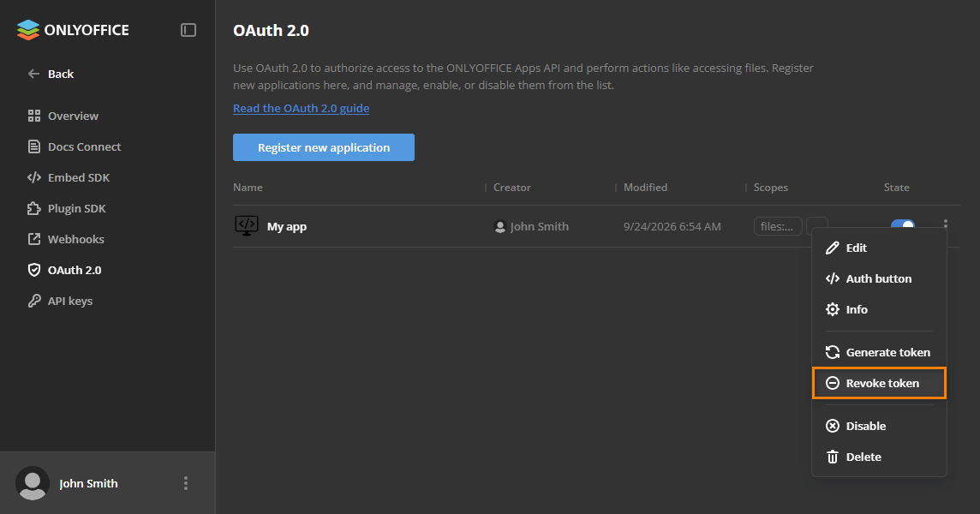The height and width of the screenshot is (514, 980).
Task: Close the My app row actions menu via its three-dot button
Action: [x=945, y=224]
